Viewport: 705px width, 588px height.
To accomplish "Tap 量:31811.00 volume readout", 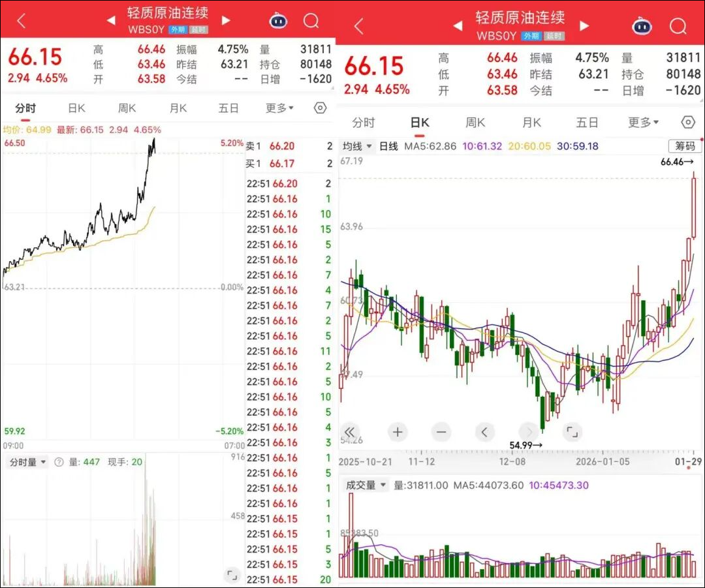I will (x=421, y=486).
